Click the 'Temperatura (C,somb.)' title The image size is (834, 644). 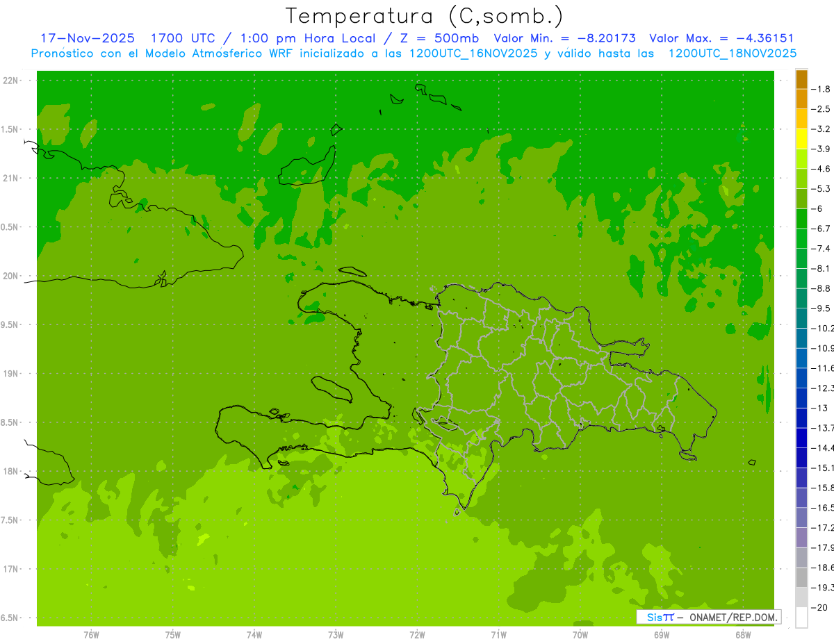tap(425, 15)
